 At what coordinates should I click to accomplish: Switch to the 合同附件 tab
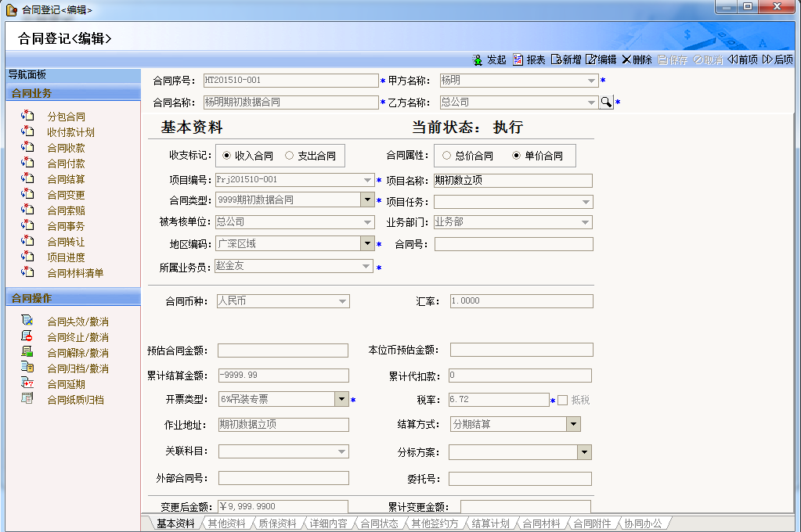coord(591,524)
